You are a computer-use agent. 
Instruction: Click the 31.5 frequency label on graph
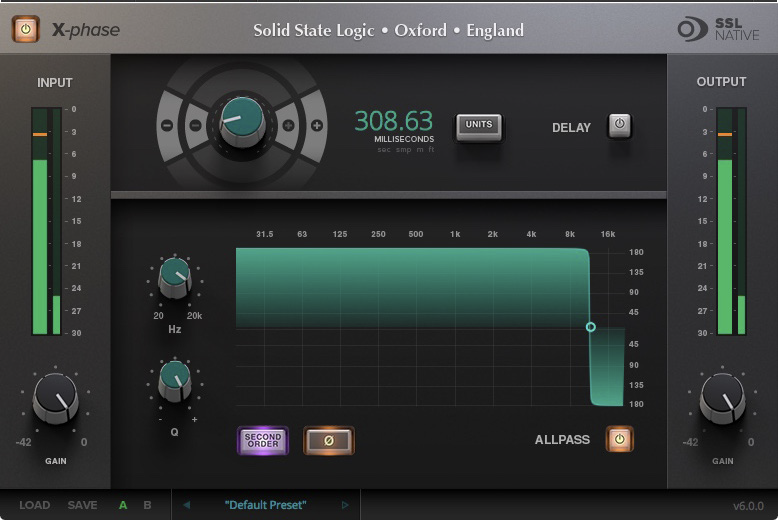264,234
